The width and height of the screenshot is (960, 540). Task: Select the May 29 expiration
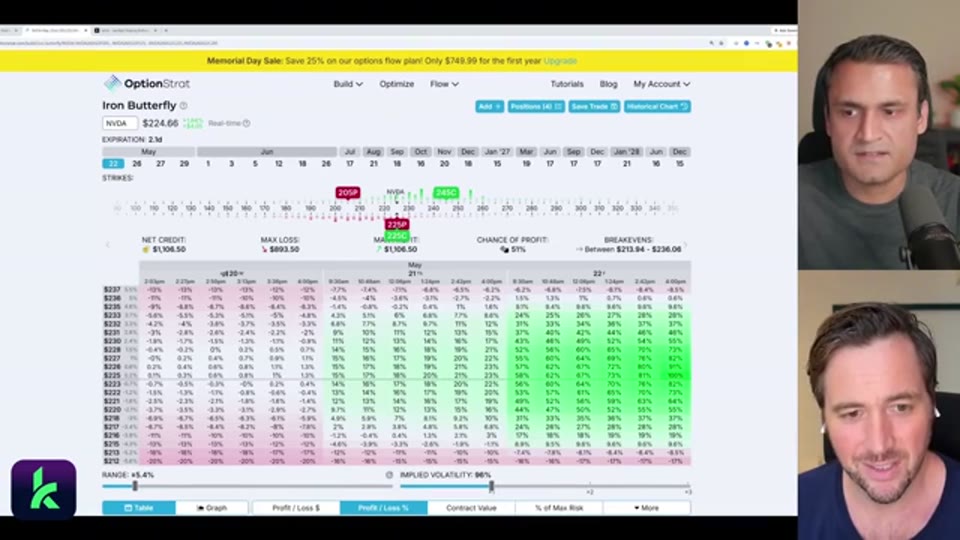coord(184,163)
